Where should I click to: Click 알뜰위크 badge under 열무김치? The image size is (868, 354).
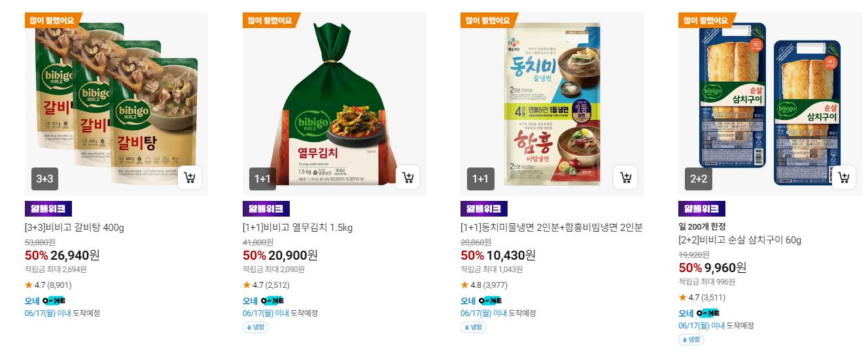(x=266, y=209)
